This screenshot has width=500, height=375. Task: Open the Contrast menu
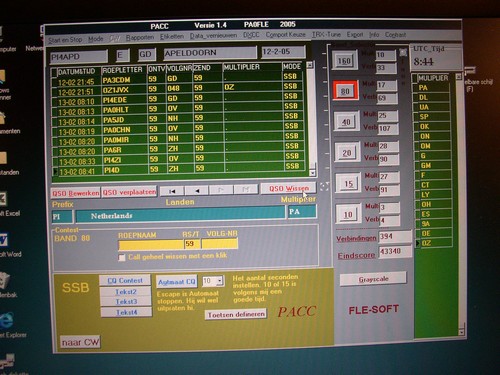pos(395,35)
